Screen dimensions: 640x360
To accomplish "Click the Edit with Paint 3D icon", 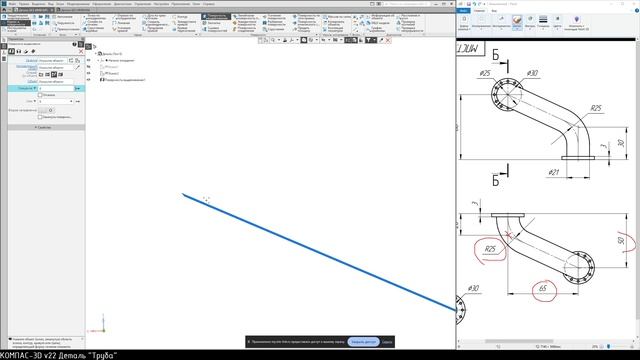I will pyautogui.click(x=576, y=22).
